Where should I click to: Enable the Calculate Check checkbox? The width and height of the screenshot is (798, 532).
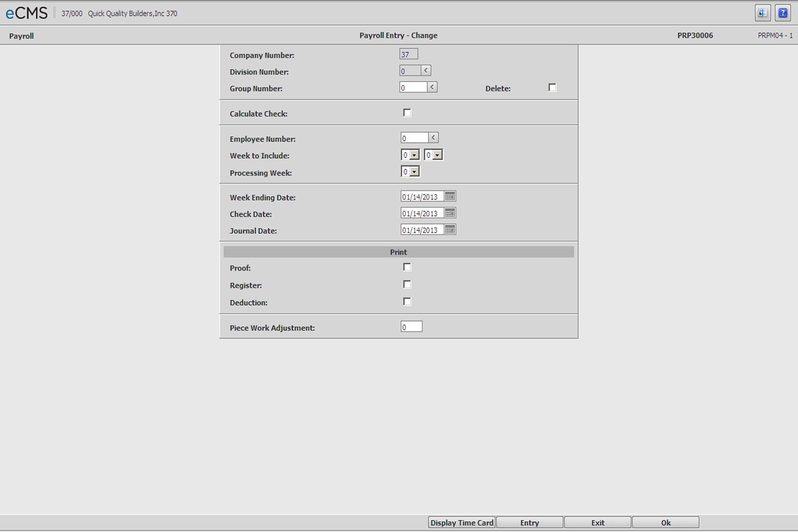(407, 113)
